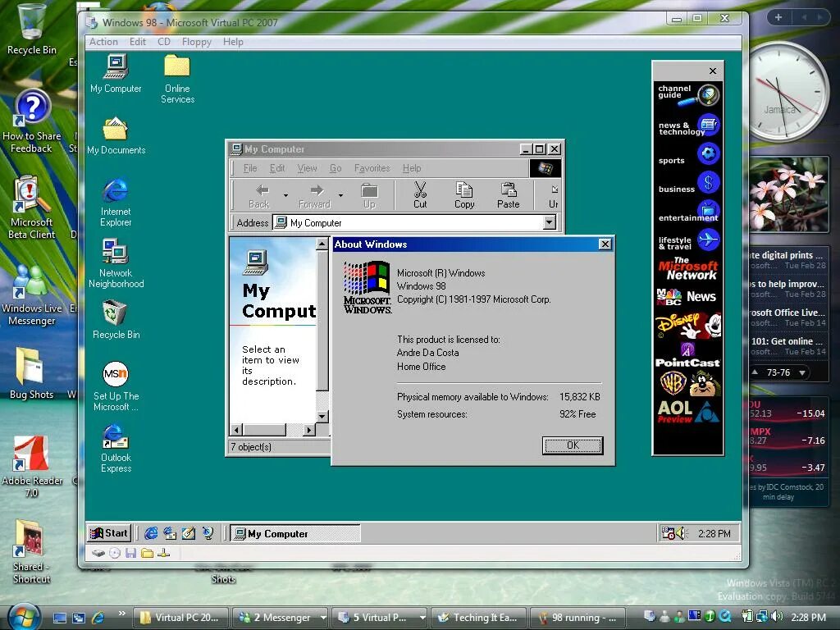840x630 pixels.
Task: Open Bug Shots folder on Vista desktop
Action: point(31,373)
